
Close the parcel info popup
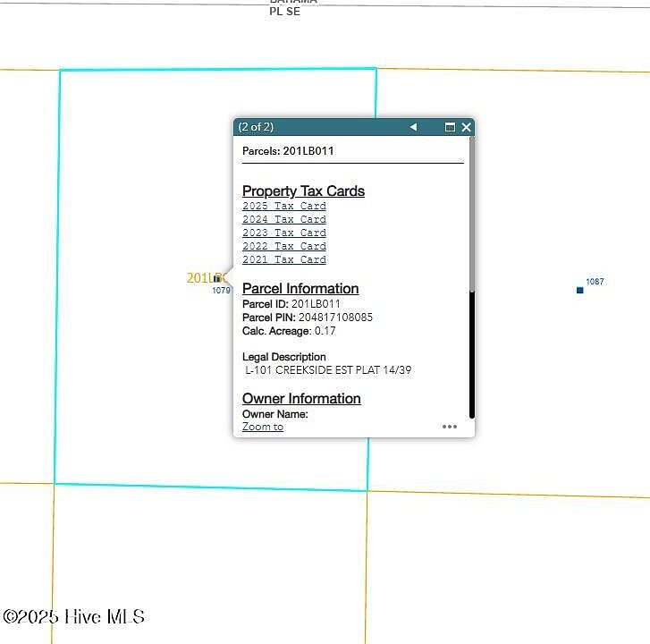tap(466, 127)
